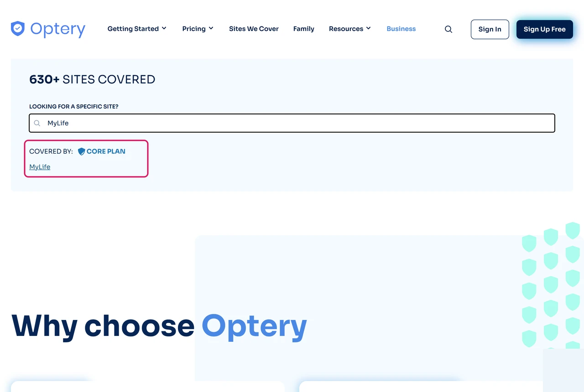Go to the Family page

[x=304, y=29]
